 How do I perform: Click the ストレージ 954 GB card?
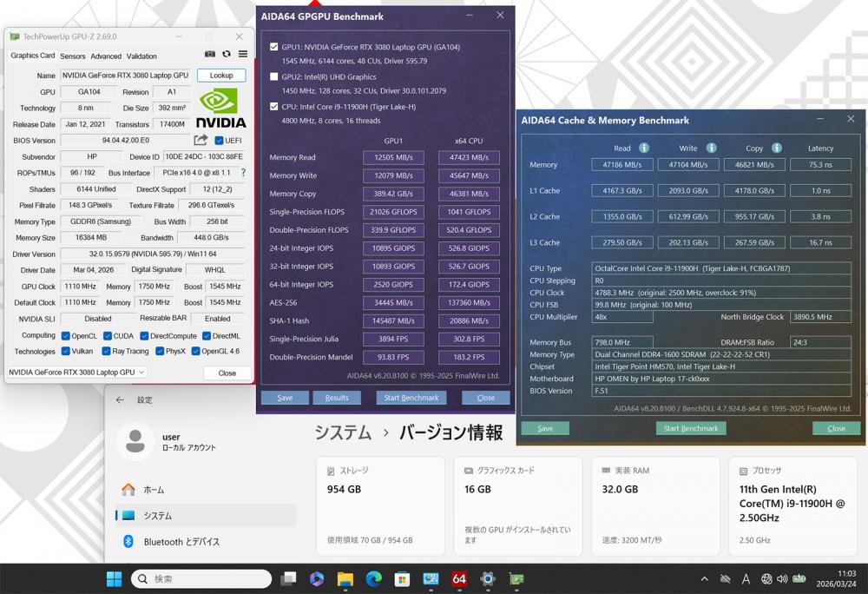[380, 506]
